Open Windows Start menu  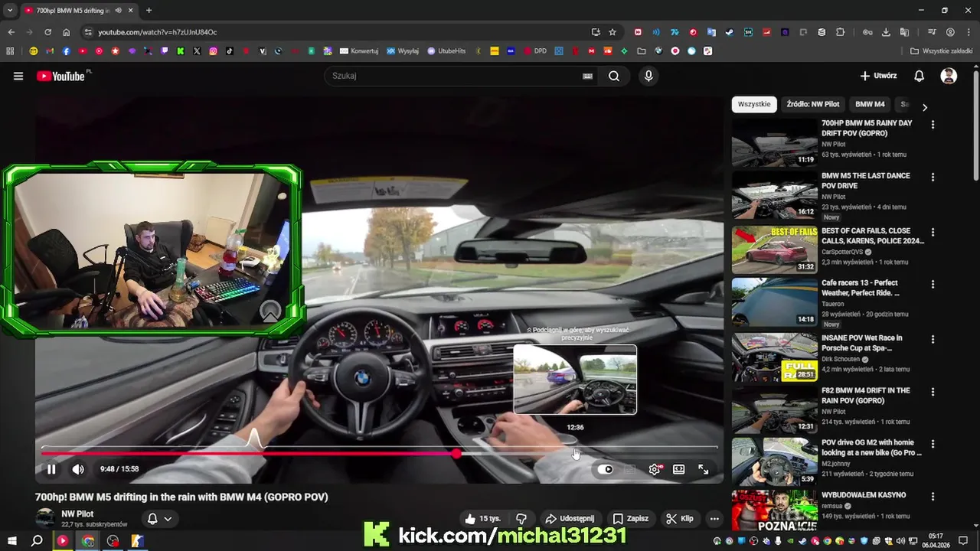(11, 541)
